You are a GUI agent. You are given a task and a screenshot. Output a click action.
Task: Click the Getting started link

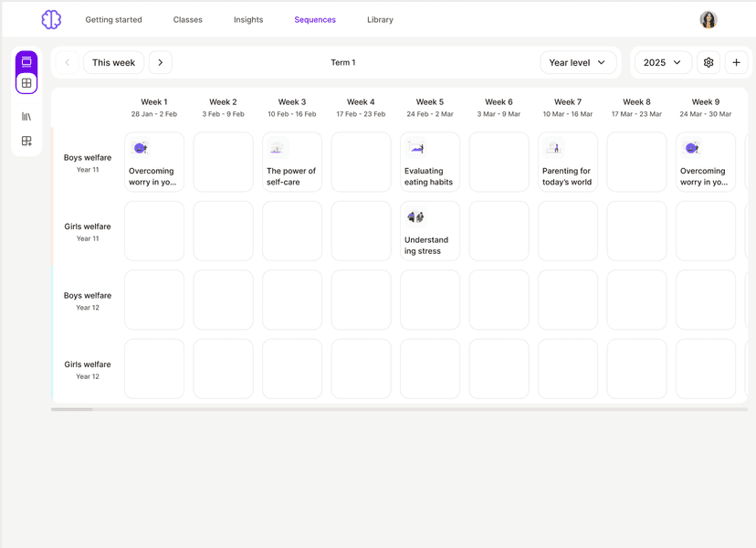(x=113, y=19)
